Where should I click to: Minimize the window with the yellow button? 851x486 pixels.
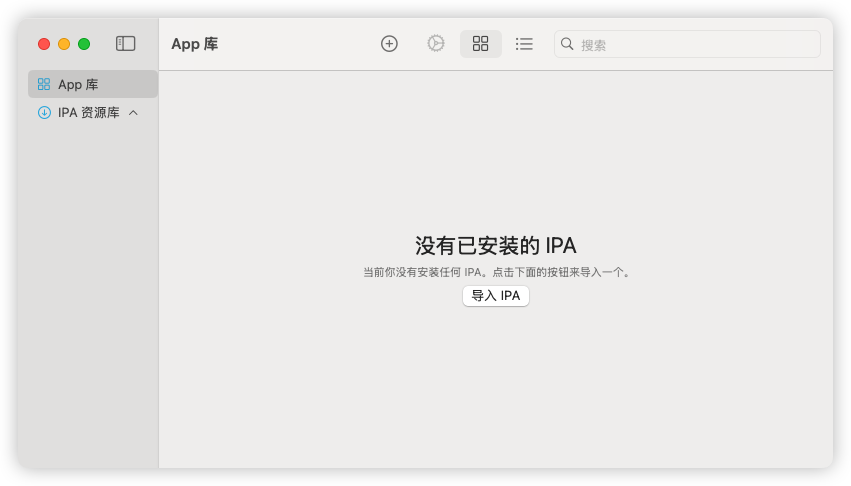[64, 44]
